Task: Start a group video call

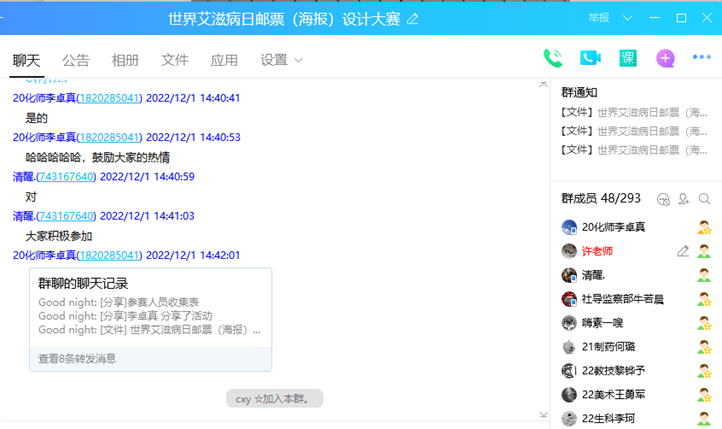Action: (x=590, y=58)
